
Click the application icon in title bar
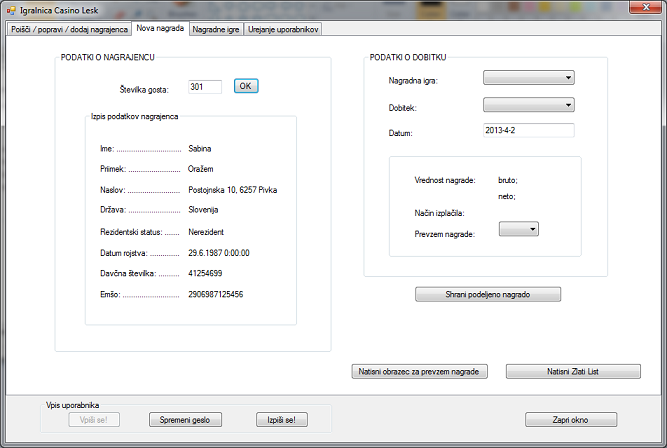coord(12,9)
